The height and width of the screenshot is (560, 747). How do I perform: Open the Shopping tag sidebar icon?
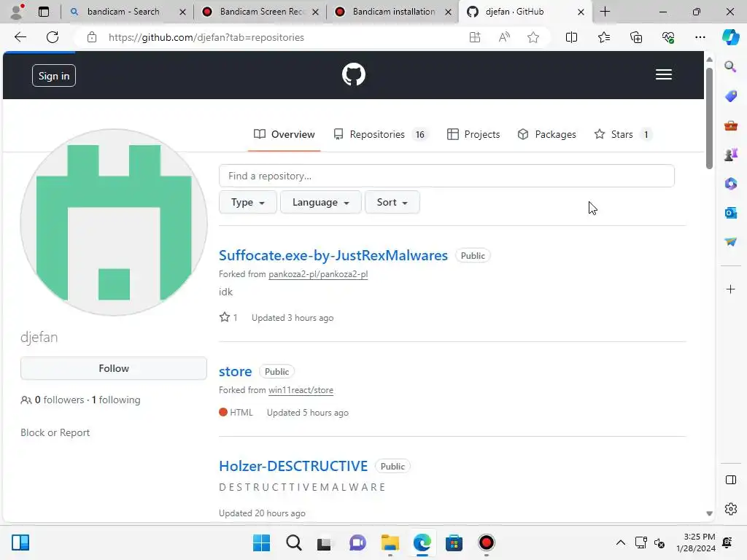(730, 96)
